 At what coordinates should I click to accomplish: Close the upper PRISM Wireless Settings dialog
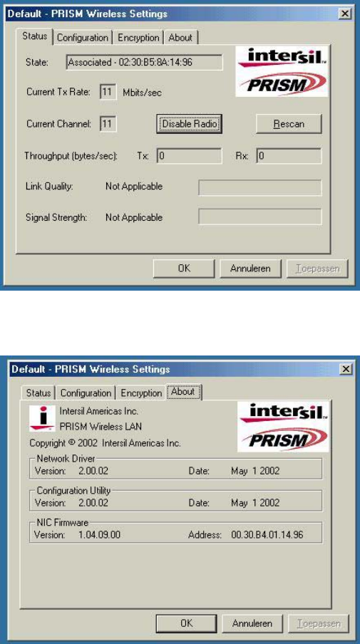click(344, 14)
